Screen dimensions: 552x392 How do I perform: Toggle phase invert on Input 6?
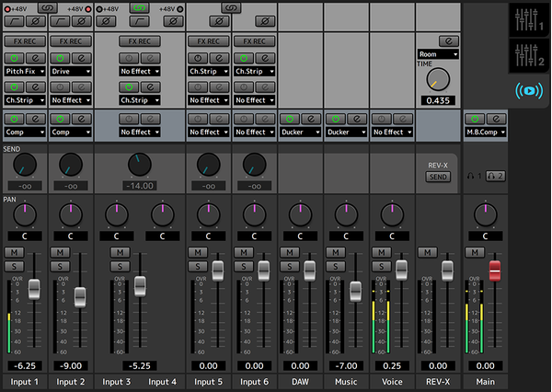tap(263, 20)
